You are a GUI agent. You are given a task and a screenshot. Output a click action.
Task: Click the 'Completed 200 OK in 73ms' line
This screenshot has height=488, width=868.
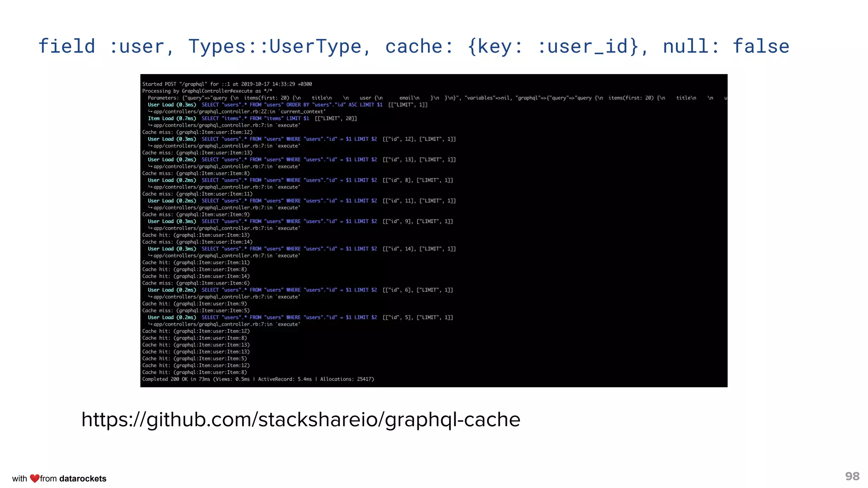258,379
